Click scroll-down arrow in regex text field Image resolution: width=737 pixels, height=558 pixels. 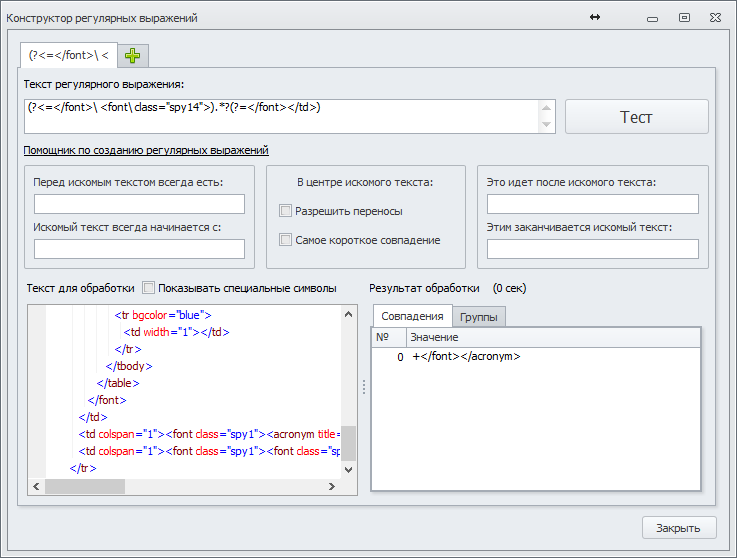click(547, 125)
